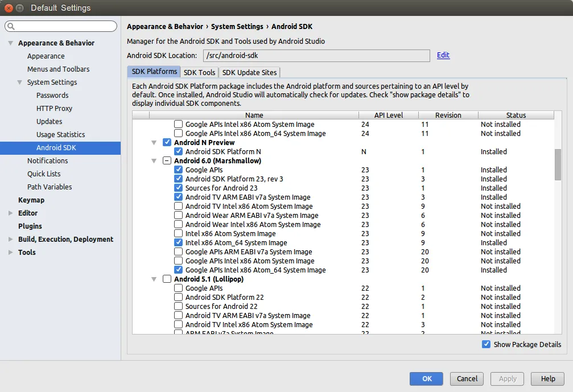Open the SDK Update Sites tab
This screenshot has width=573, height=392.
249,72
